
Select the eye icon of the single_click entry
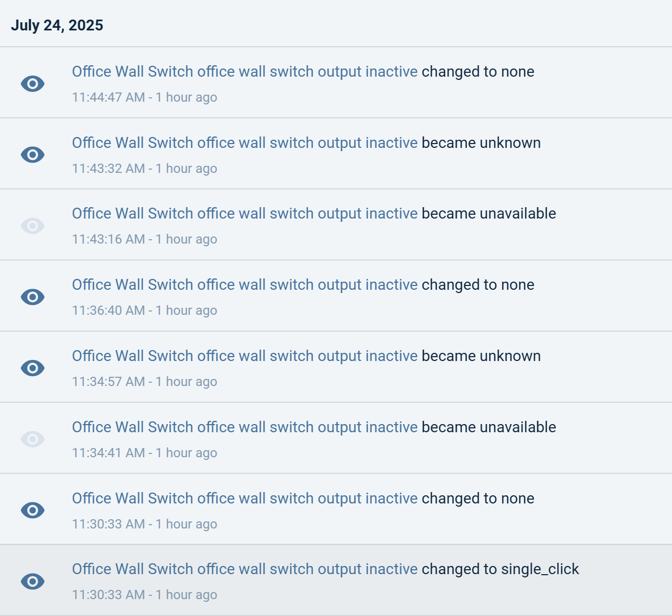(x=33, y=581)
